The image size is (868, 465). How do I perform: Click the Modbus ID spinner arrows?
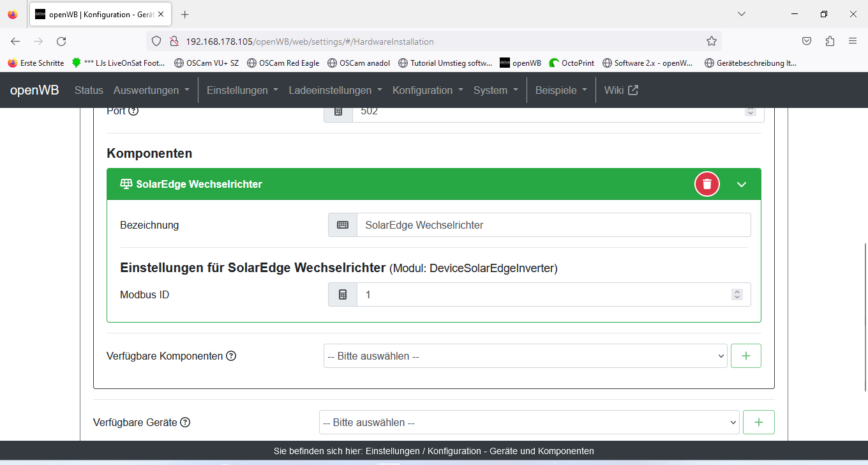[x=737, y=294]
